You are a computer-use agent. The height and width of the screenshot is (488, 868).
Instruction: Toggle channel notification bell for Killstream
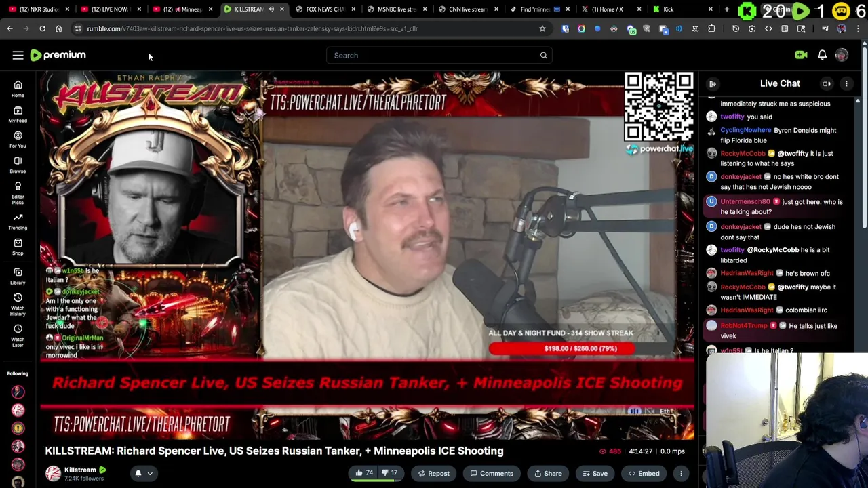(x=138, y=474)
